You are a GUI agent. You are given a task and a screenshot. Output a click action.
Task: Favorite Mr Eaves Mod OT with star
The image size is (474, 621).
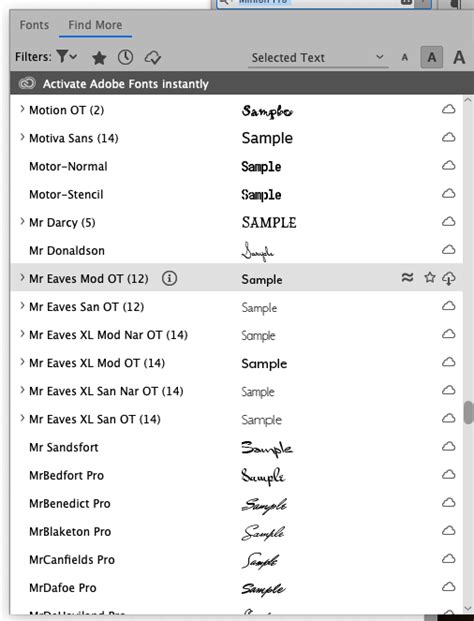coord(429,277)
